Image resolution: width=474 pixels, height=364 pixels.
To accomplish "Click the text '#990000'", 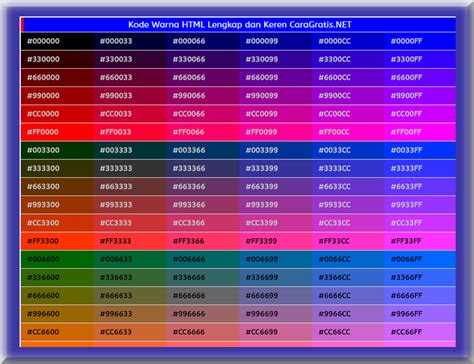I will pyautogui.click(x=43, y=96).
